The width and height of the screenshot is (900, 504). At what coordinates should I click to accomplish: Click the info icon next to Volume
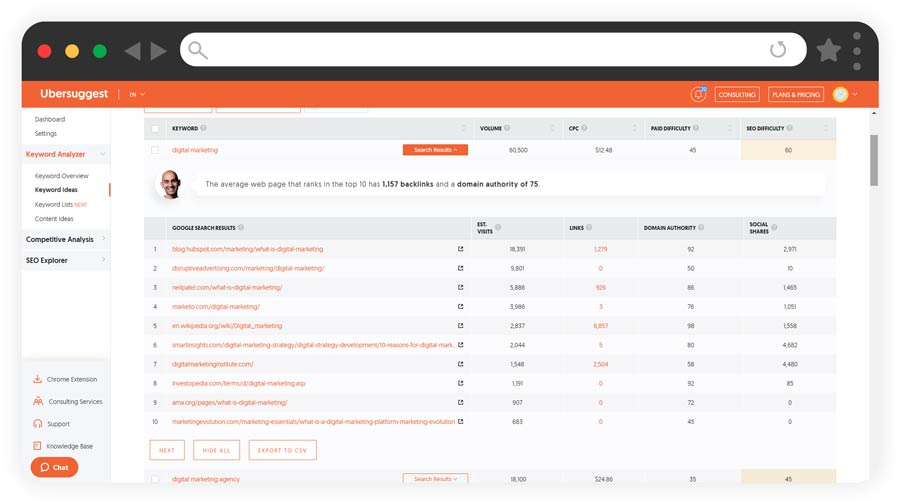pos(507,128)
